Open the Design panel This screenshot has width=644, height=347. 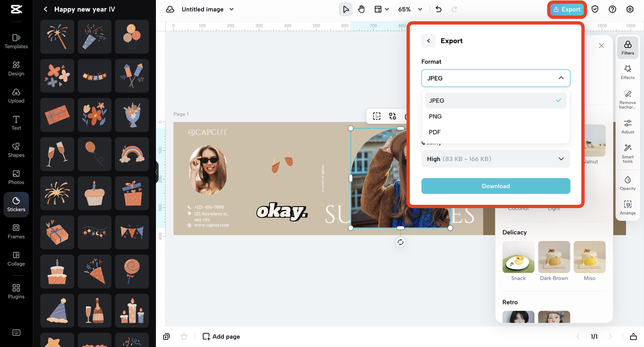[x=16, y=68]
